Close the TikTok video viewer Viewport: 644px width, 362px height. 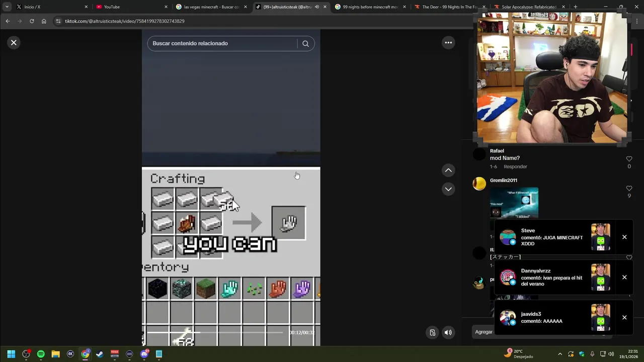tap(14, 43)
